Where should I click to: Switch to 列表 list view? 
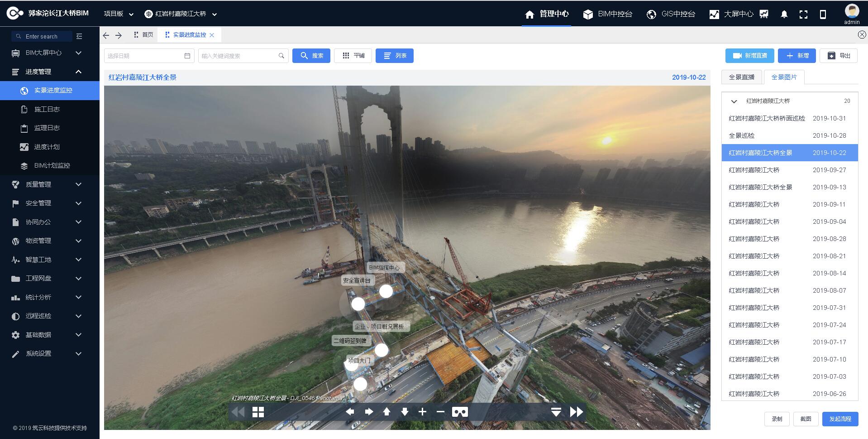click(394, 56)
